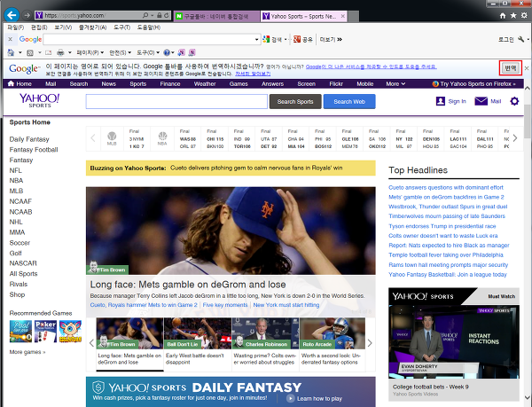Open the Pool recommended game thumbnail

pos(20,332)
